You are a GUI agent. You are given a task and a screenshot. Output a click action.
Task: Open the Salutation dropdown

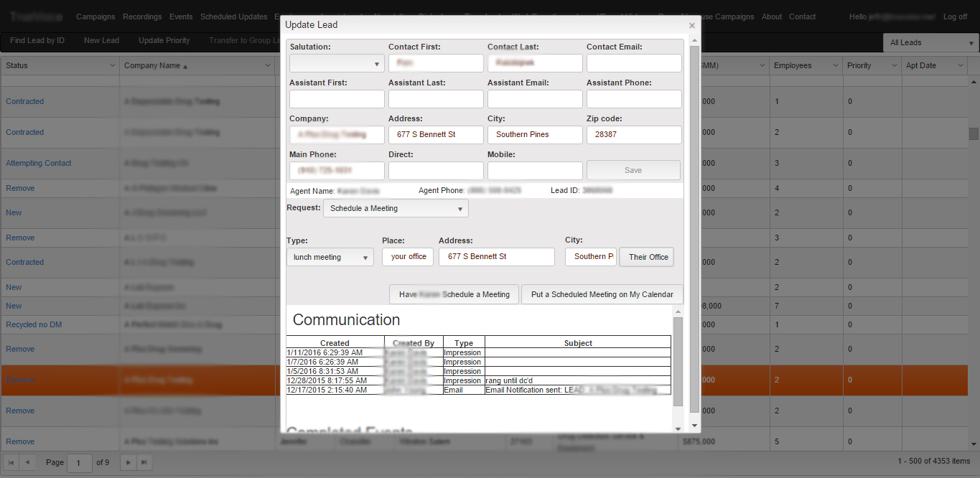coord(337,63)
